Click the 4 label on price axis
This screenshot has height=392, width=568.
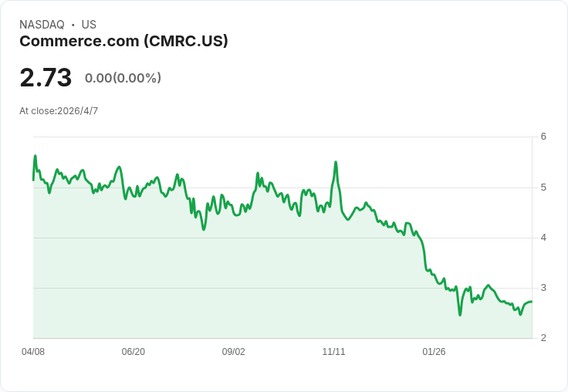click(543, 238)
